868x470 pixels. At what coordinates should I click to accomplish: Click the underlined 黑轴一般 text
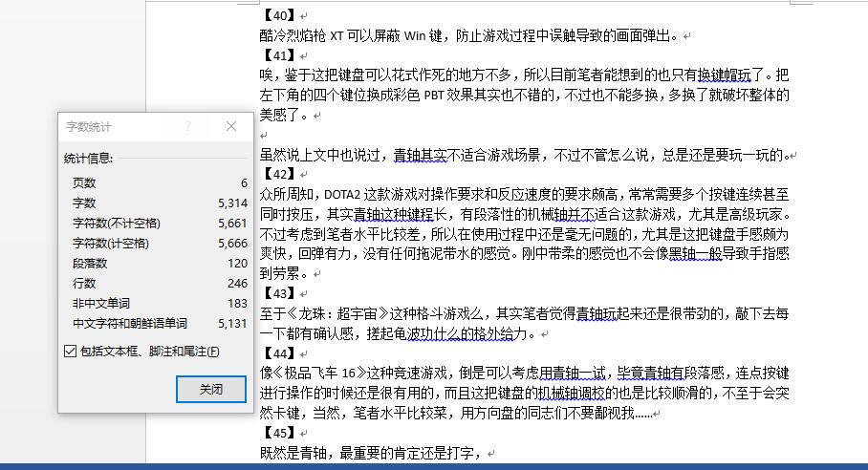click(696, 254)
